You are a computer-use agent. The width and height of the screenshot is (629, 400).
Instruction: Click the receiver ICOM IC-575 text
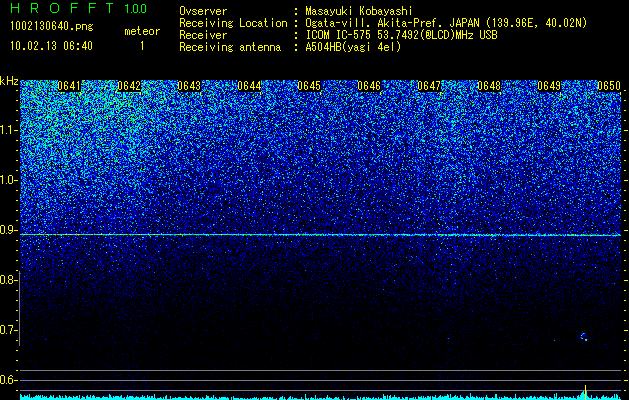401,35
